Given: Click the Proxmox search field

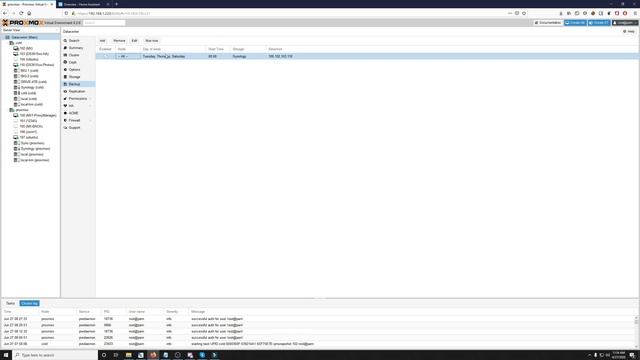Looking at the screenshot, I should 104,23.
